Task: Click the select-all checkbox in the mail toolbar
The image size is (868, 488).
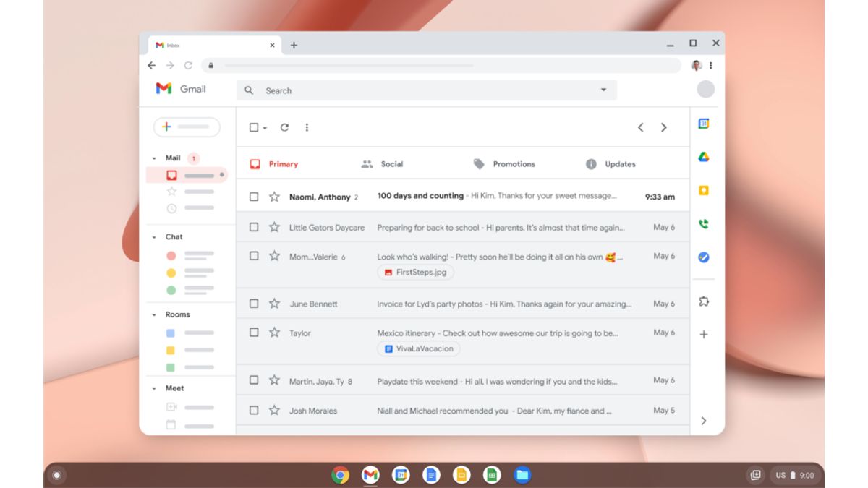Action: point(254,127)
